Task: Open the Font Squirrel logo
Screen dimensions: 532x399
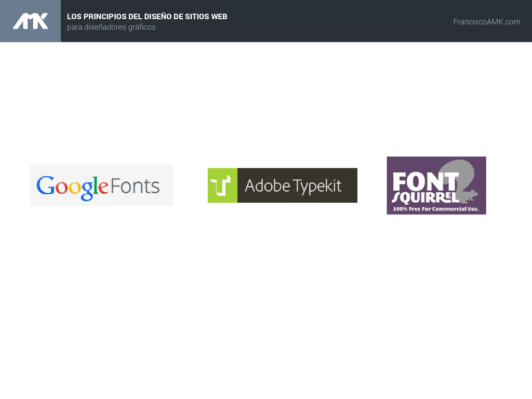Action: coord(436,185)
